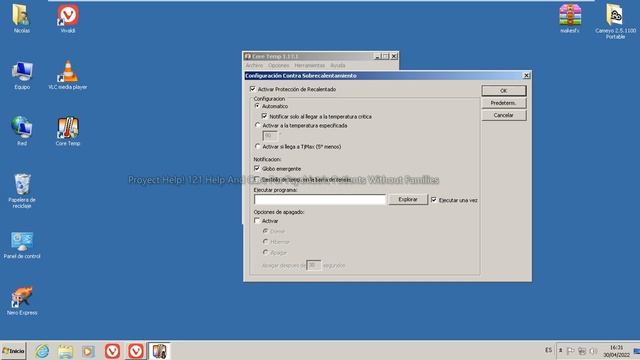Toggle the Globo emergente checkbox

click(x=257, y=168)
